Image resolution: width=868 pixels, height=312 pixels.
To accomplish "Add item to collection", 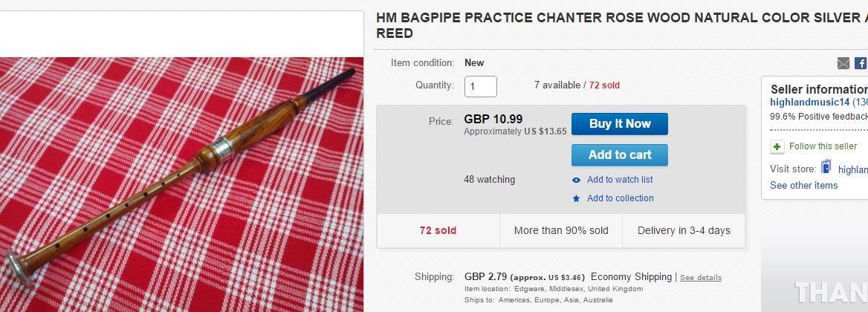I will (620, 198).
